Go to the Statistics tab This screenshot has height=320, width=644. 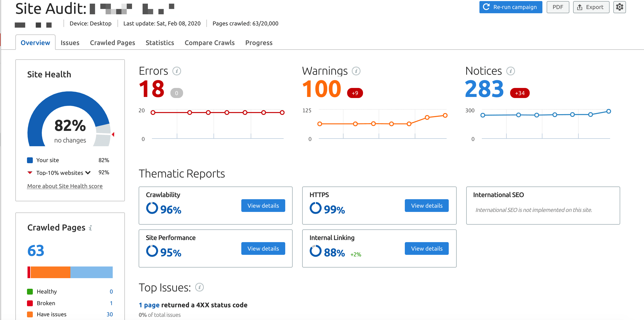point(160,43)
